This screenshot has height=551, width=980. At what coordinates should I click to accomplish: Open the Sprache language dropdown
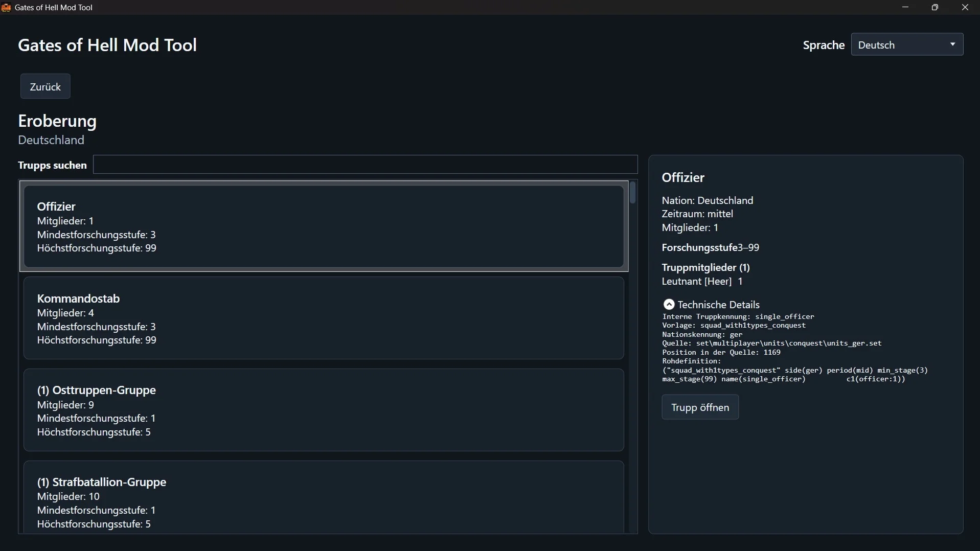(x=907, y=44)
